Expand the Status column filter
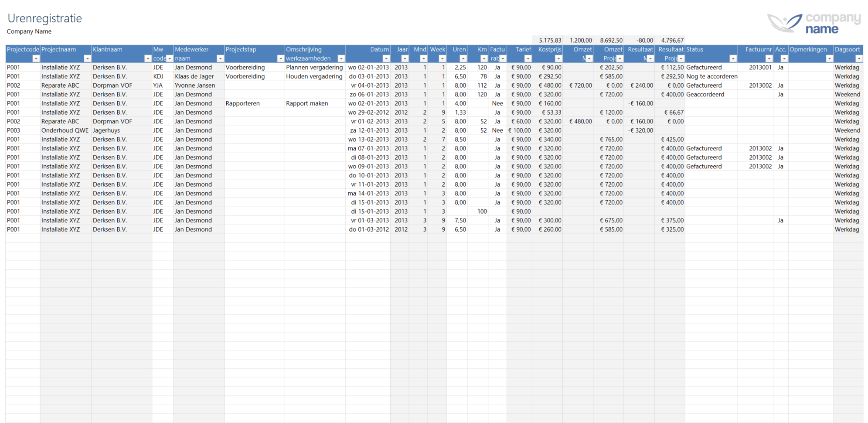The height and width of the screenshot is (423, 868). point(732,58)
